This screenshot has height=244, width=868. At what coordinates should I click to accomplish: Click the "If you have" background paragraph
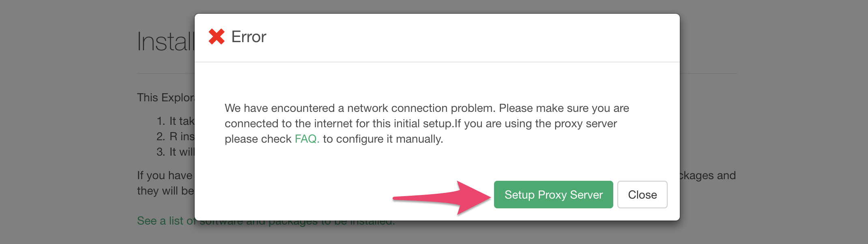(x=165, y=176)
